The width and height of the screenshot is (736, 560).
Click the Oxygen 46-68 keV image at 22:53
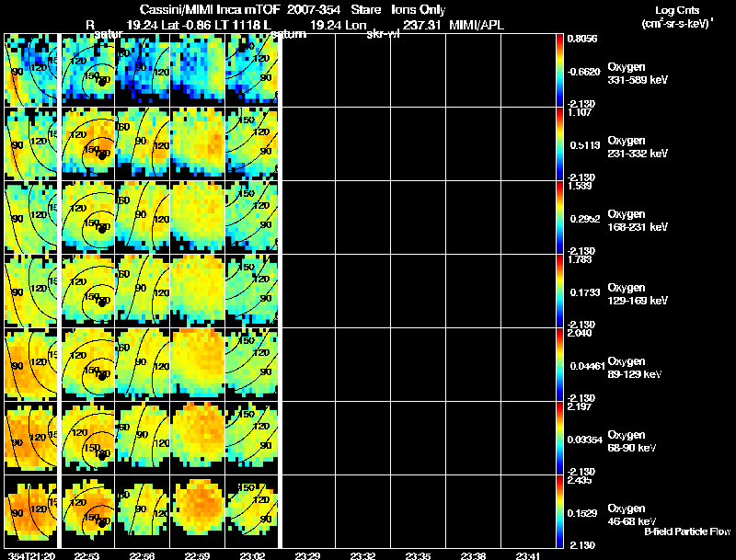pos(87,511)
